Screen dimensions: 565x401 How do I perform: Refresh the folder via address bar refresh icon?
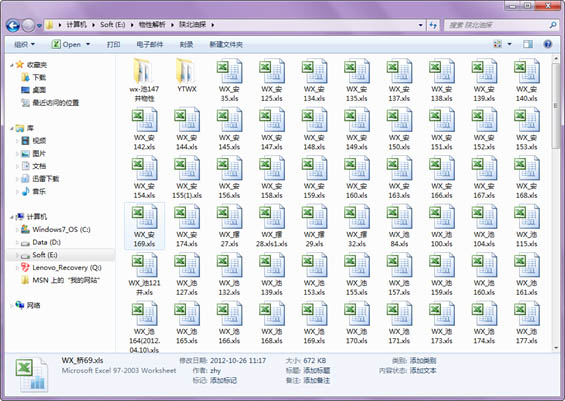pos(433,25)
